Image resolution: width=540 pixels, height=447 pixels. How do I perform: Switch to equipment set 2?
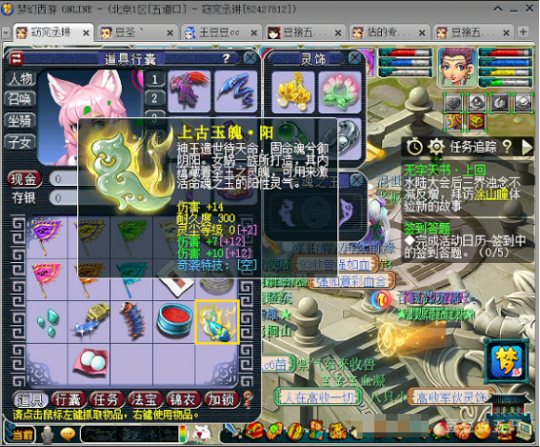tap(154, 98)
